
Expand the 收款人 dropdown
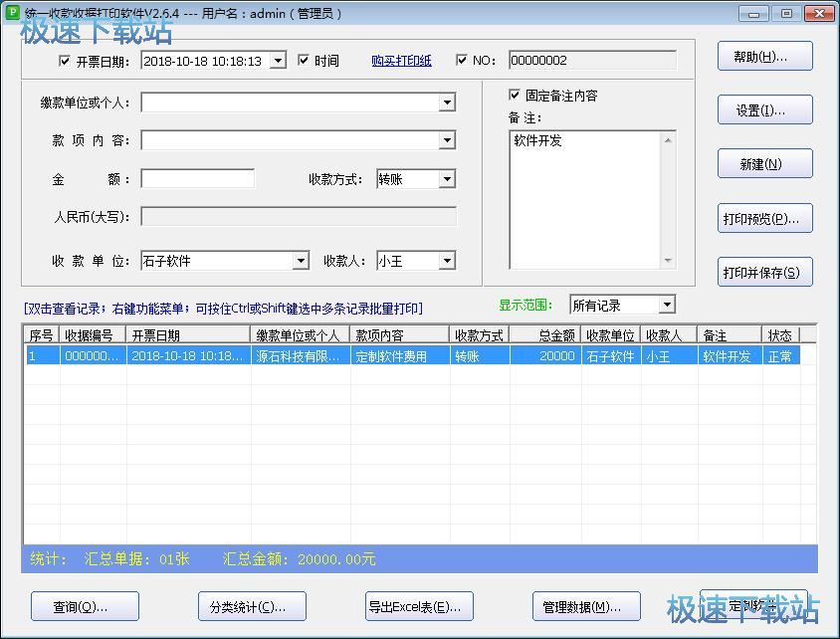click(x=447, y=261)
